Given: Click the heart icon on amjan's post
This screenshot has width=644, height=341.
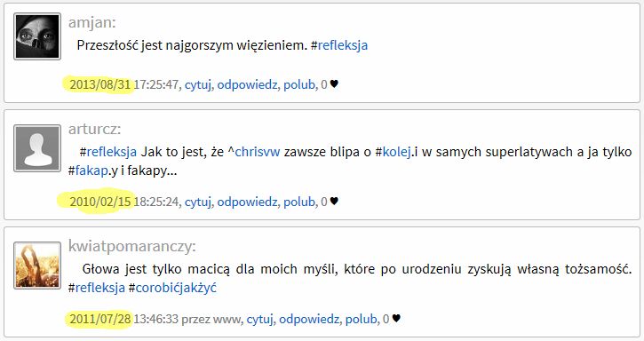Looking at the screenshot, I should (x=334, y=83).
